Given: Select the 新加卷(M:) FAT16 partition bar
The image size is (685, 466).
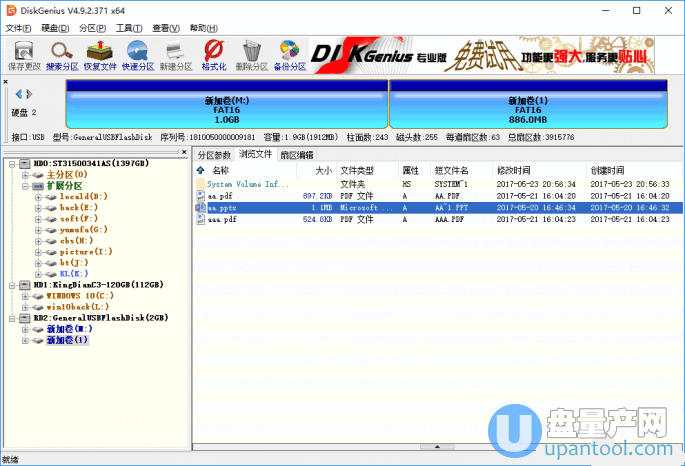Looking at the screenshot, I should [x=226, y=110].
